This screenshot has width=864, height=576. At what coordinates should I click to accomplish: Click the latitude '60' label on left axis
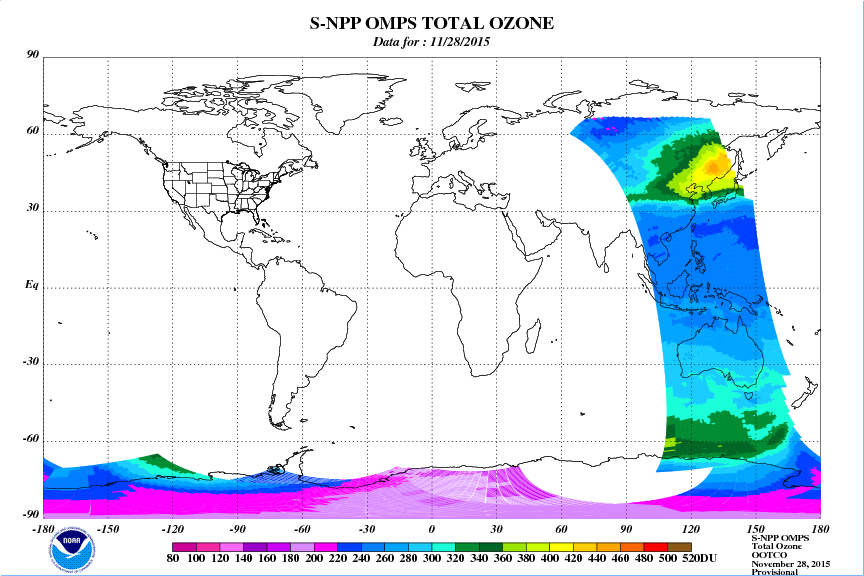point(33,131)
